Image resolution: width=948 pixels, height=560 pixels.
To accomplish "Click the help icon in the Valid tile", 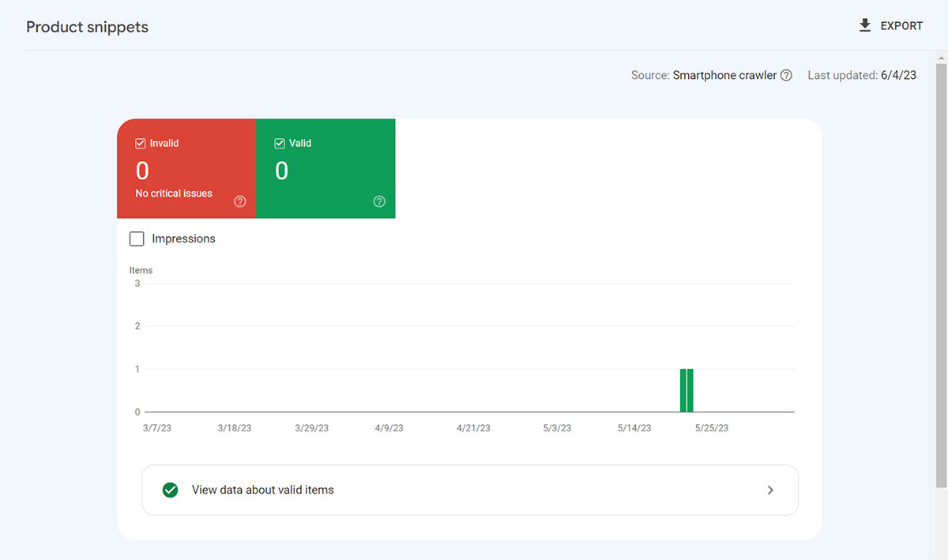I will pyautogui.click(x=379, y=201).
